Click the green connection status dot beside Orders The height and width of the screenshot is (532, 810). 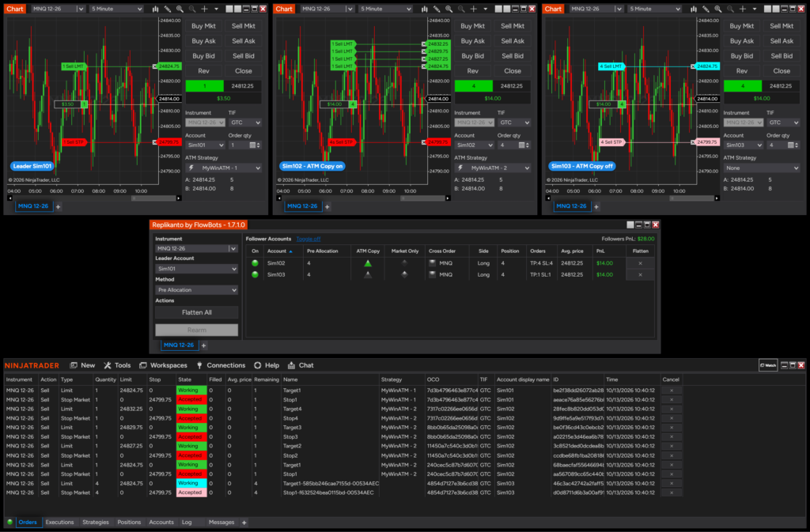pos(9,523)
